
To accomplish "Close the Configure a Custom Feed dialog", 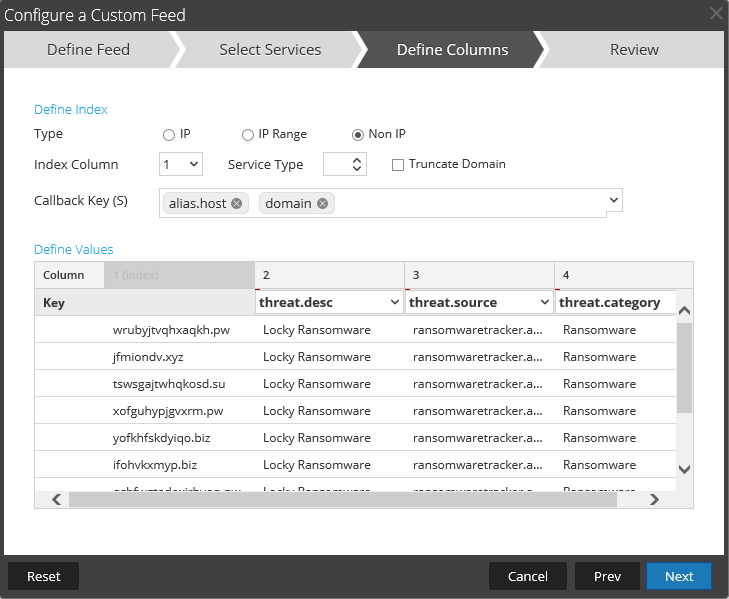I will pyautogui.click(x=716, y=14).
